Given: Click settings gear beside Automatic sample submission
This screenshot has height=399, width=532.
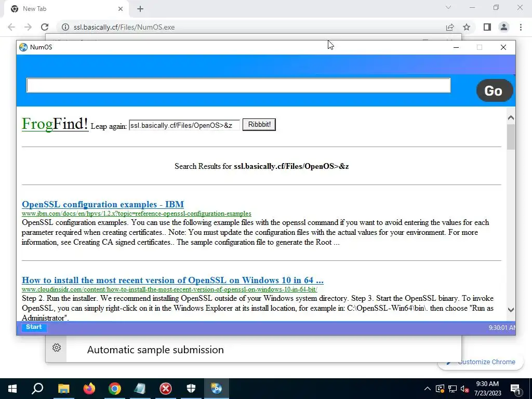Looking at the screenshot, I should pyautogui.click(x=57, y=348).
